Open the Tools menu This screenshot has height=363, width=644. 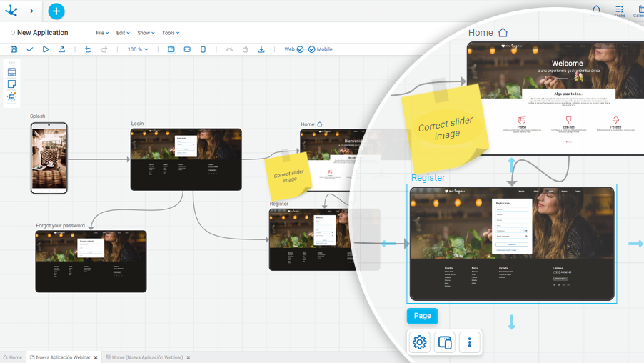pyautogui.click(x=171, y=33)
